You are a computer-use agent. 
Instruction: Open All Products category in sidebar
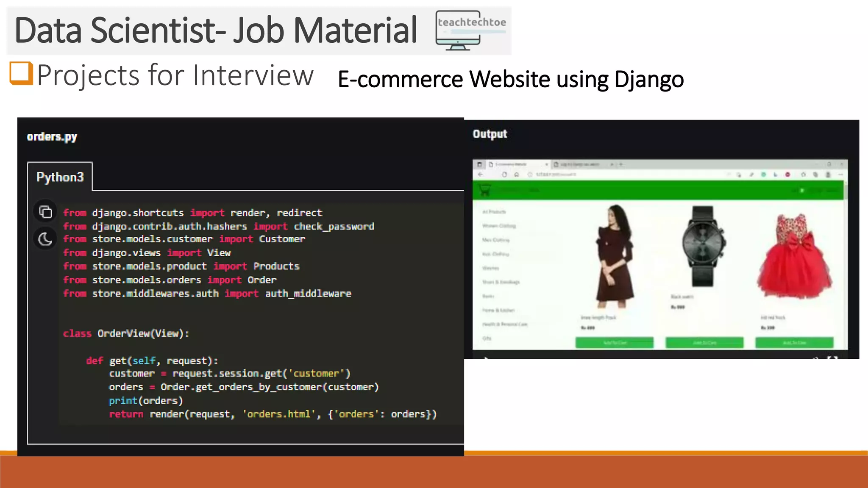494,212
